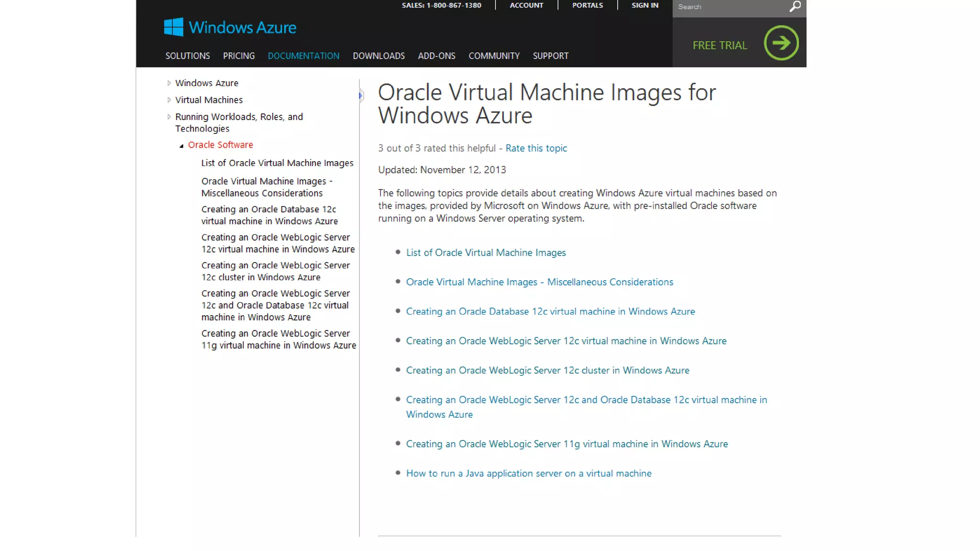980x551 pixels.
Task: Select Miscellaneous Considerations in the sidebar tree
Action: click(x=267, y=187)
